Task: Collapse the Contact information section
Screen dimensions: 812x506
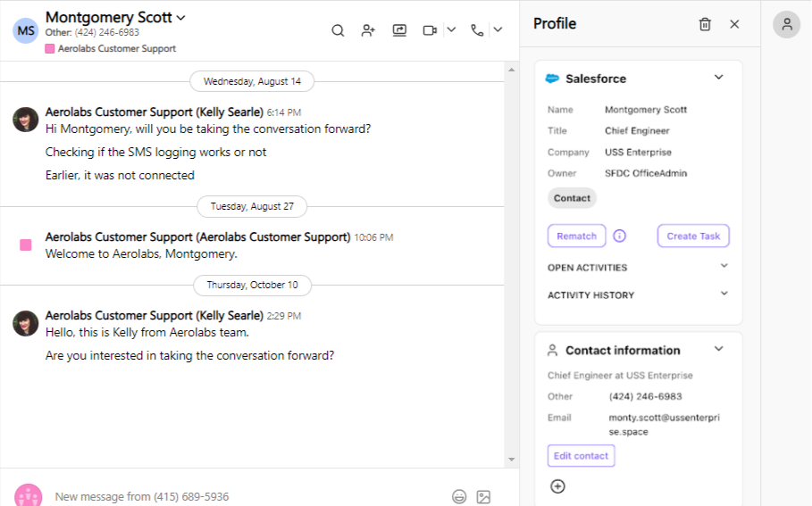Action: [719, 349]
